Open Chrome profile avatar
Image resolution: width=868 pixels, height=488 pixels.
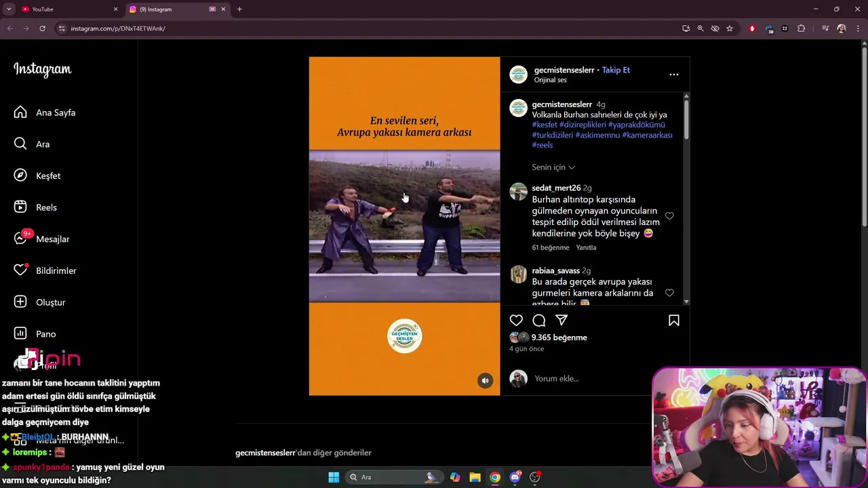click(842, 28)
